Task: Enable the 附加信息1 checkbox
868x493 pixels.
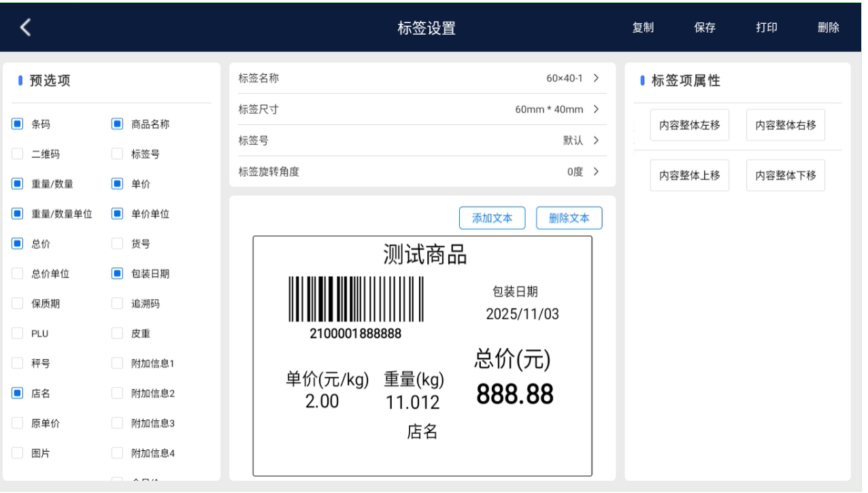Action: tap(117, 364)
